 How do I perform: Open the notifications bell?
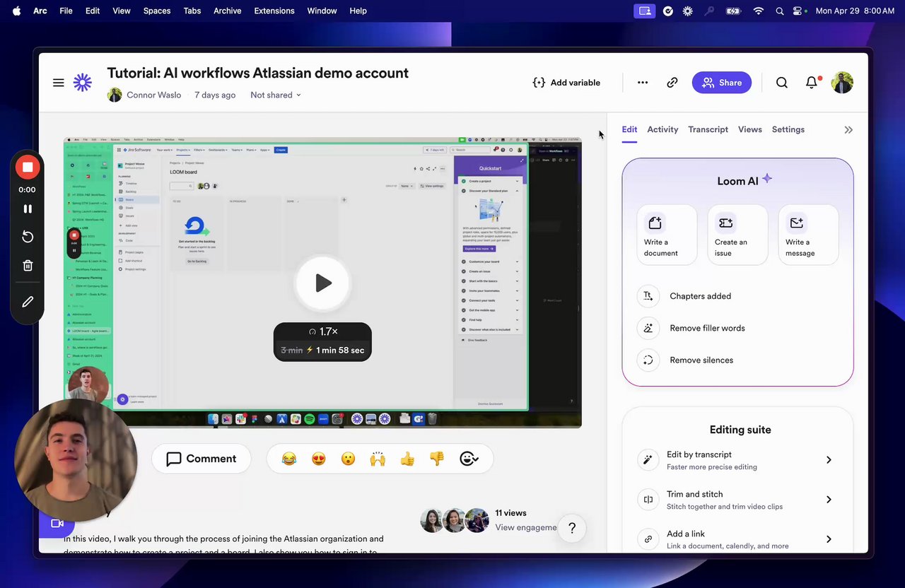point(812,83)
